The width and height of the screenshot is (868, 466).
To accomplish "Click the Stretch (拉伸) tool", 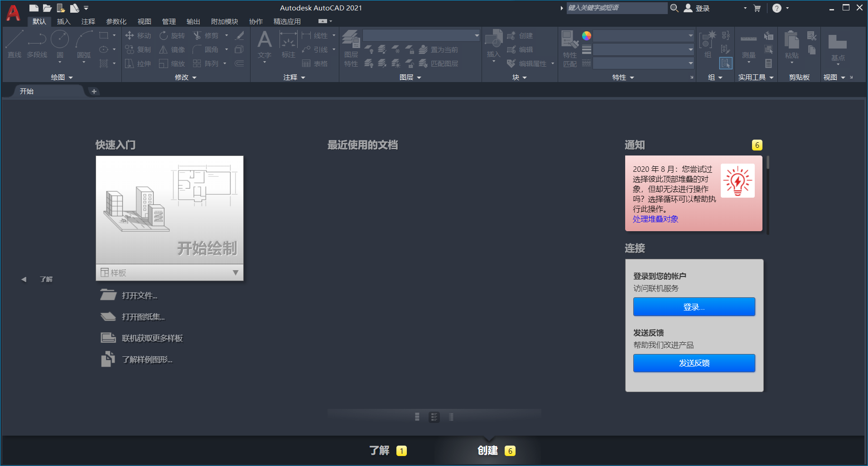I will pos(138,63).
